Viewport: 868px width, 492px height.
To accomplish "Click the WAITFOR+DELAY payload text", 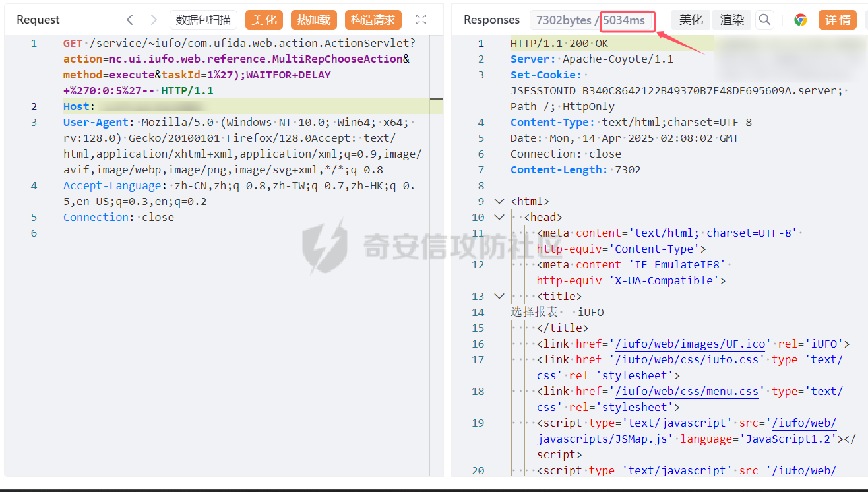I will click(288, 75).
